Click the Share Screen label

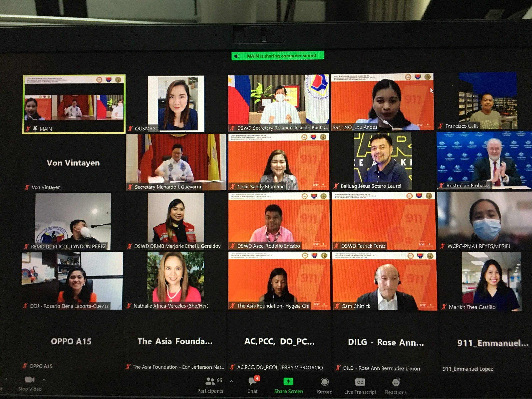[x=288, y=392]
